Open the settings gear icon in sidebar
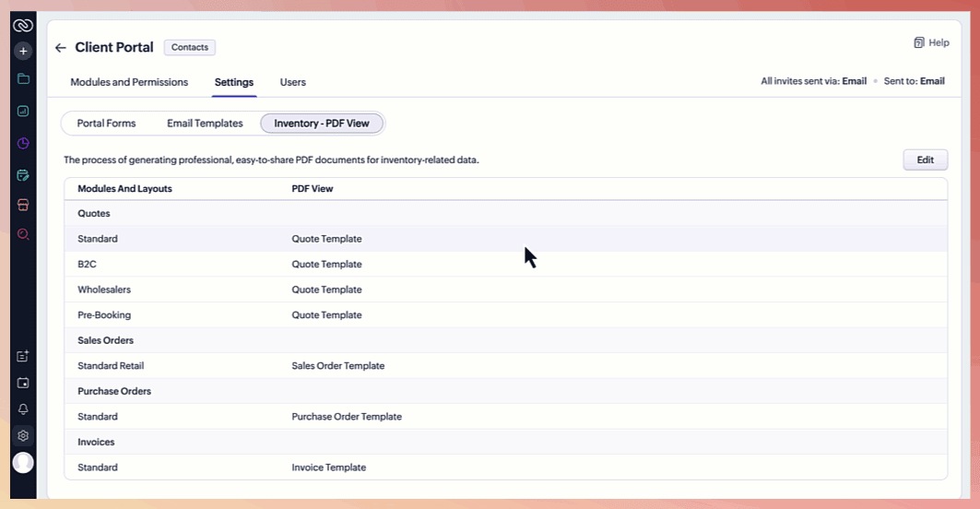980x509 pixels. coord(23,436)
